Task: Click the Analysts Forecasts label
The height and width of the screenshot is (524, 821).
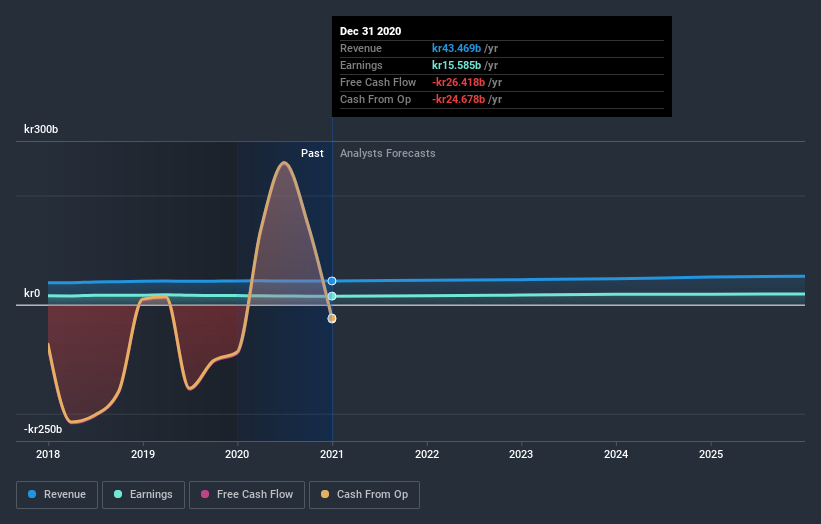Action: click(387, 153)
